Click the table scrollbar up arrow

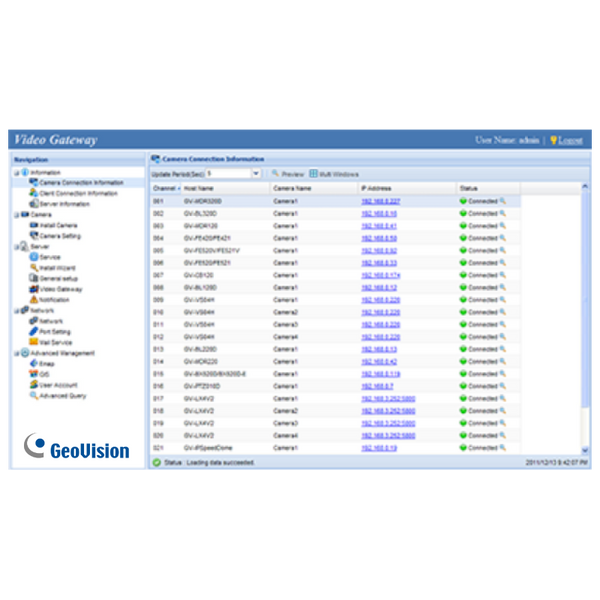(x=585, y=187)
